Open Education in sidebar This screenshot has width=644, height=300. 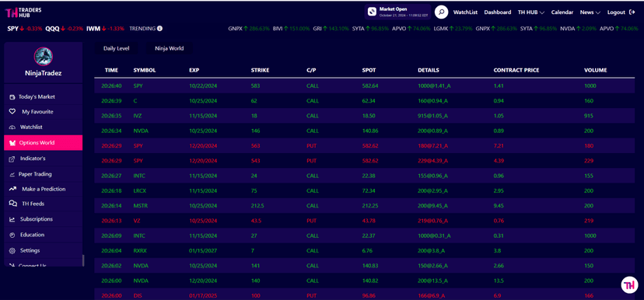pyautogui.click(x=32, y=235)
